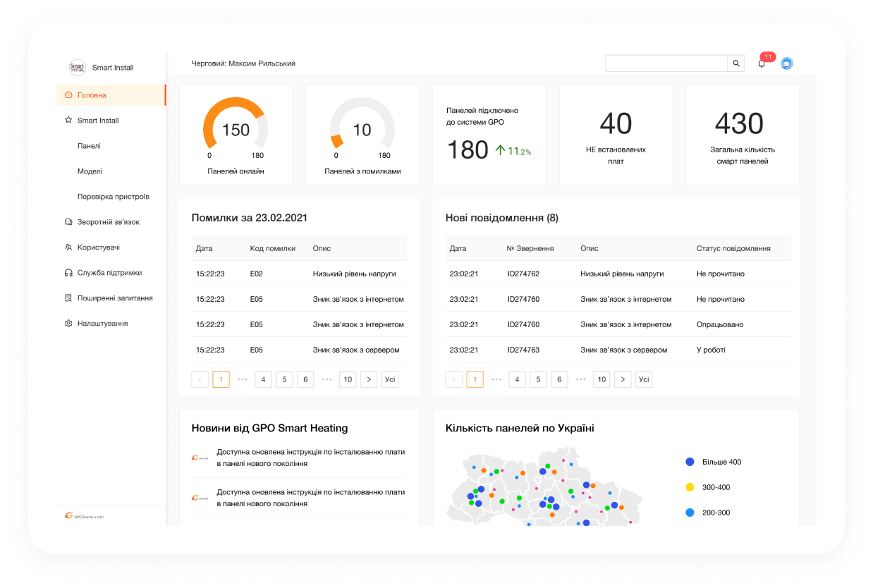Open Зворотній зв'язок chat section
This screenshot has height=588, width=873.
(108, 222)
